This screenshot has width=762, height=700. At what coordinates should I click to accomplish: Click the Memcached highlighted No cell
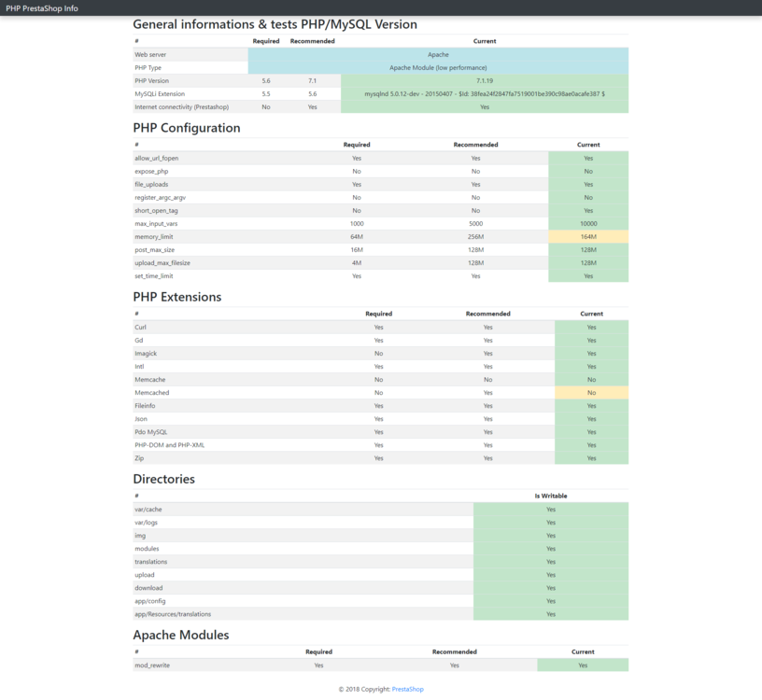click(x=589, y=392)
